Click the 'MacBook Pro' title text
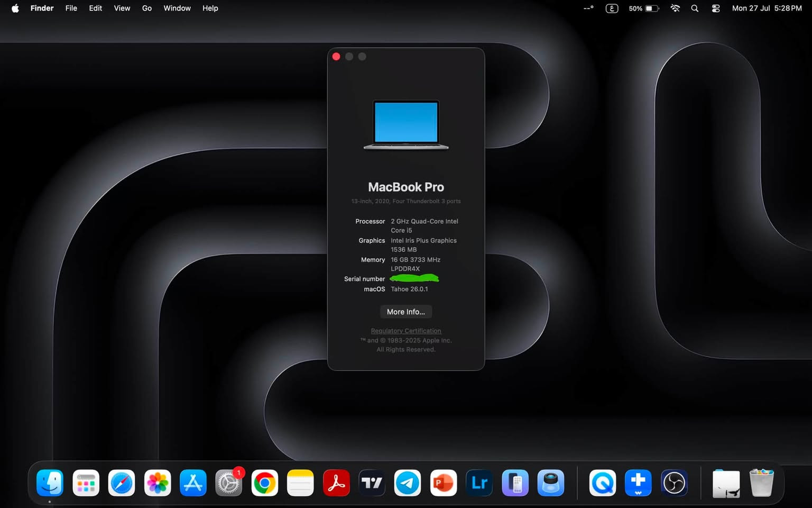This screenshot has width=812, height=508. 406,187
